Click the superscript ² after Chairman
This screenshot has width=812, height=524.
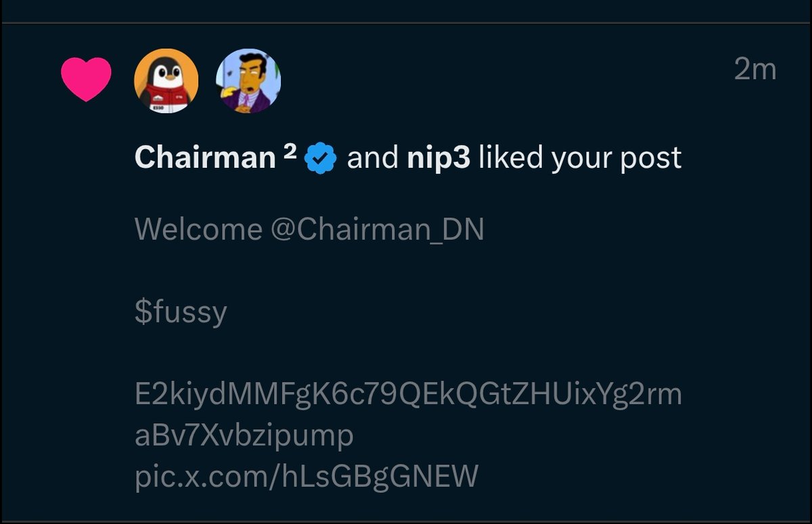pyautogui.click(x=290, y=153)
